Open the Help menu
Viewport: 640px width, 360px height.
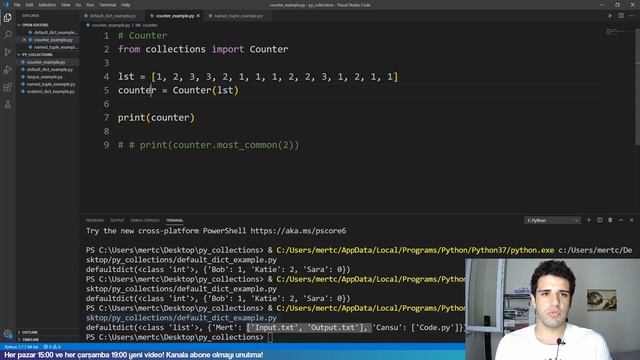pyautogui.click(x=125, y=5)
